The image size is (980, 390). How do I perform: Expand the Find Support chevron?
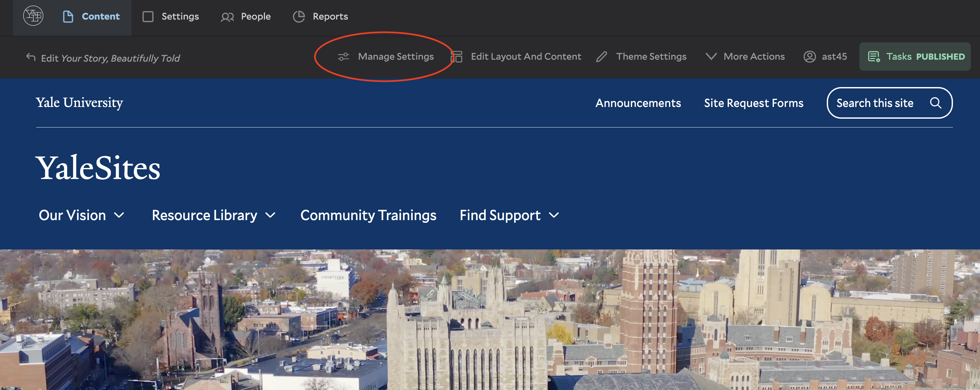554,215
